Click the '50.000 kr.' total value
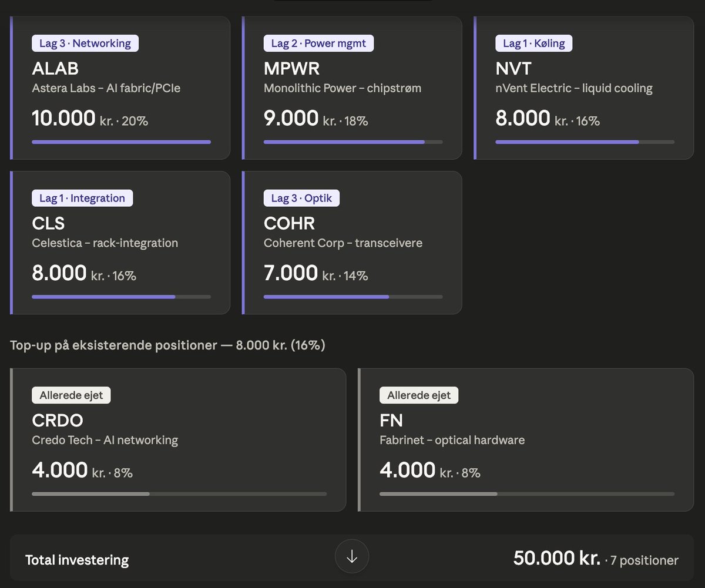The height and width of the screenshot is (588, 705). (x=556, y=558)
